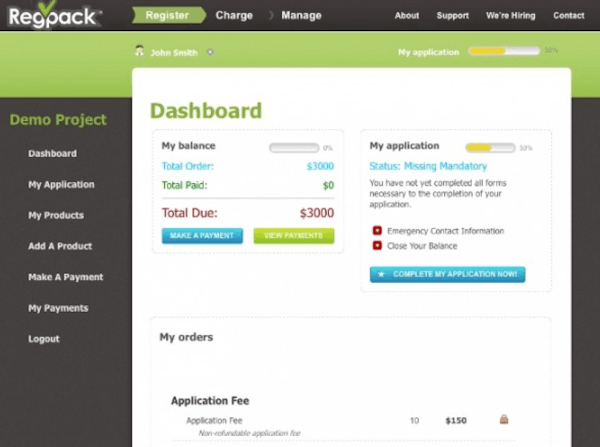The image size is (600, 447).
Task: Open Make A Payment in the sidebar
Action: pyautogui.click(x=65, y=277)
